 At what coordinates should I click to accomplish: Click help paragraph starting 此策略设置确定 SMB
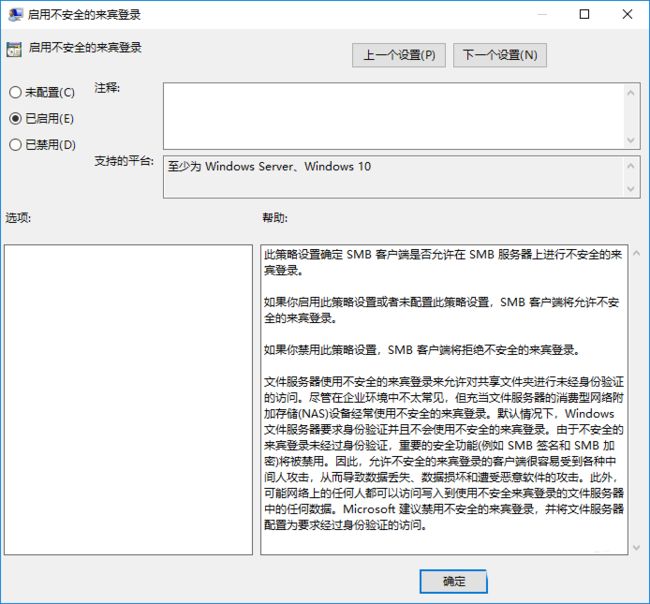443,262
